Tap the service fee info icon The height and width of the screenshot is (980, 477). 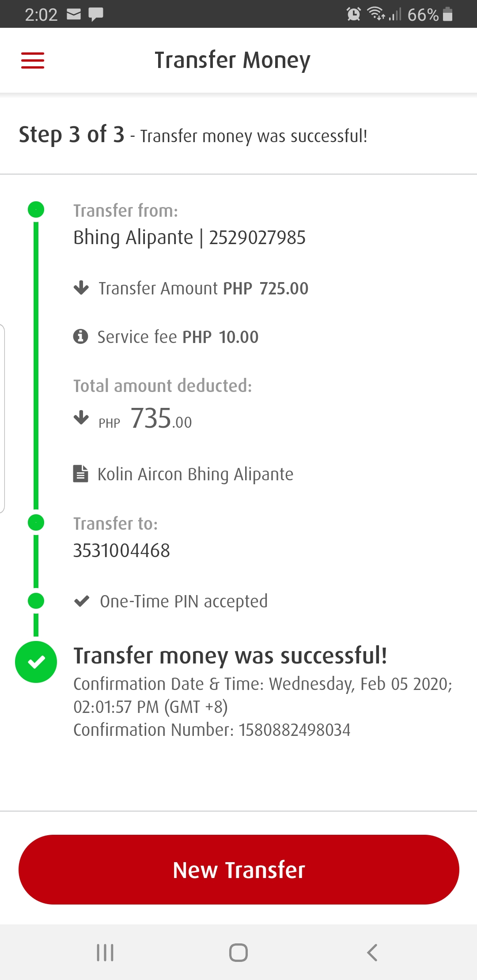(x=80, y=337)
